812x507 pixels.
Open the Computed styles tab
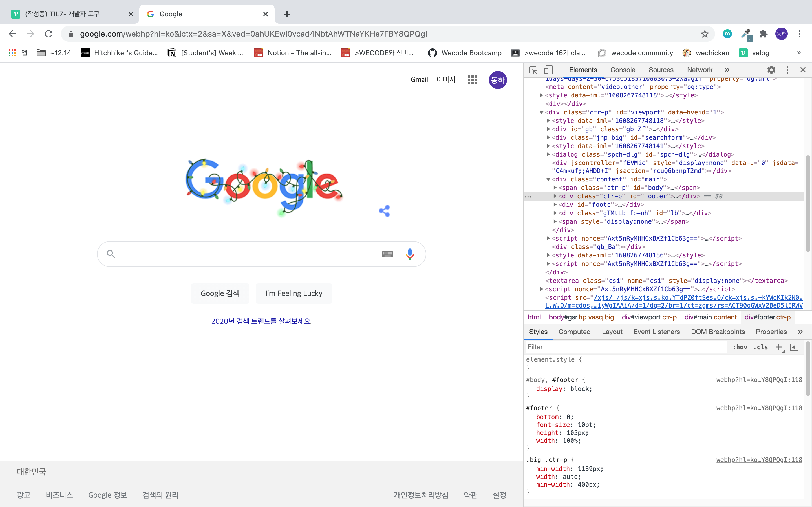coord(574,332)
